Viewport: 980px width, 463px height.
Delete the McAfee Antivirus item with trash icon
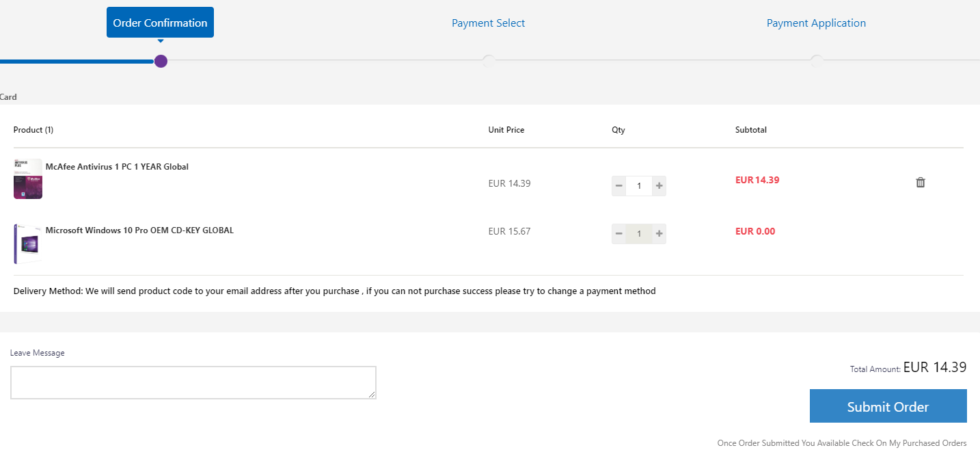tap(921, 183)
